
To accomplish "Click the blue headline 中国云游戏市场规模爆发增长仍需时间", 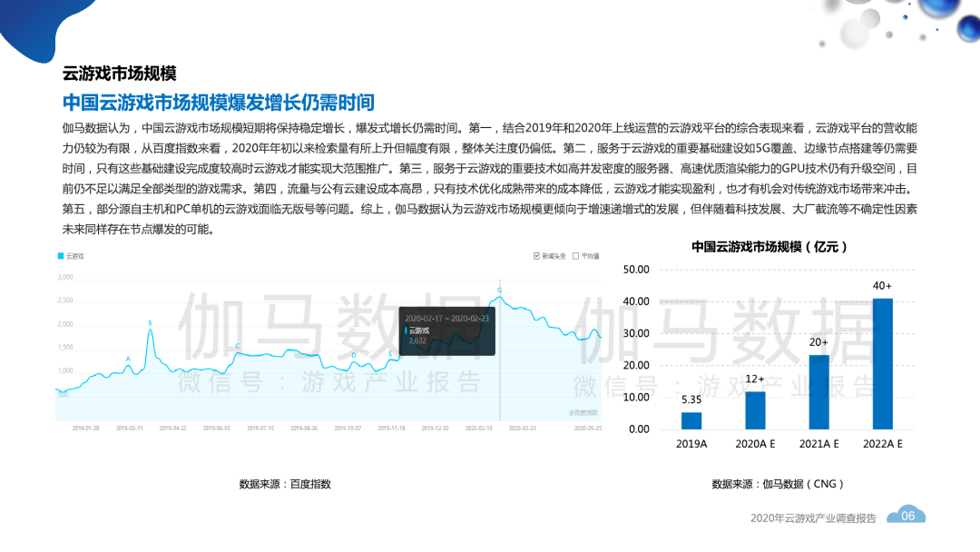I will tap(218, 102).
